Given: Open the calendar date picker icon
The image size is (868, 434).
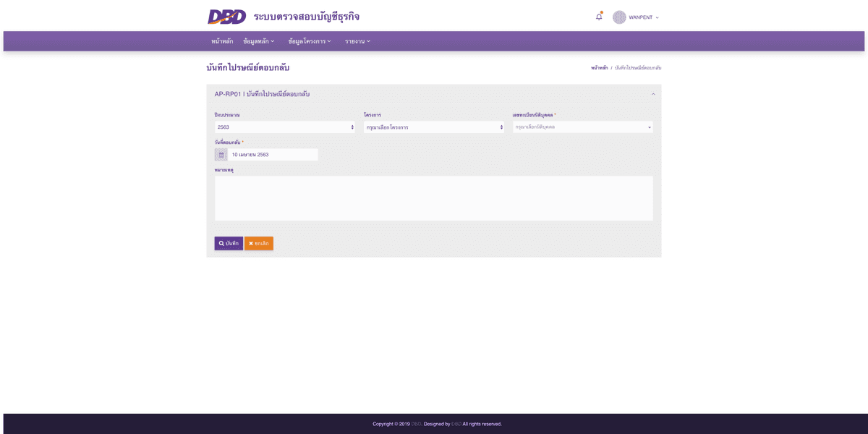Looking at the screenshot, I should 221,155.
